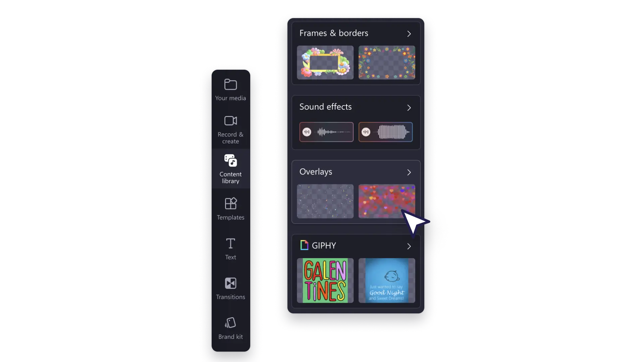The width and height of the screenshot is (644, 362).
Task: Open full GIPHY library
Action: [x=409, y=246]
